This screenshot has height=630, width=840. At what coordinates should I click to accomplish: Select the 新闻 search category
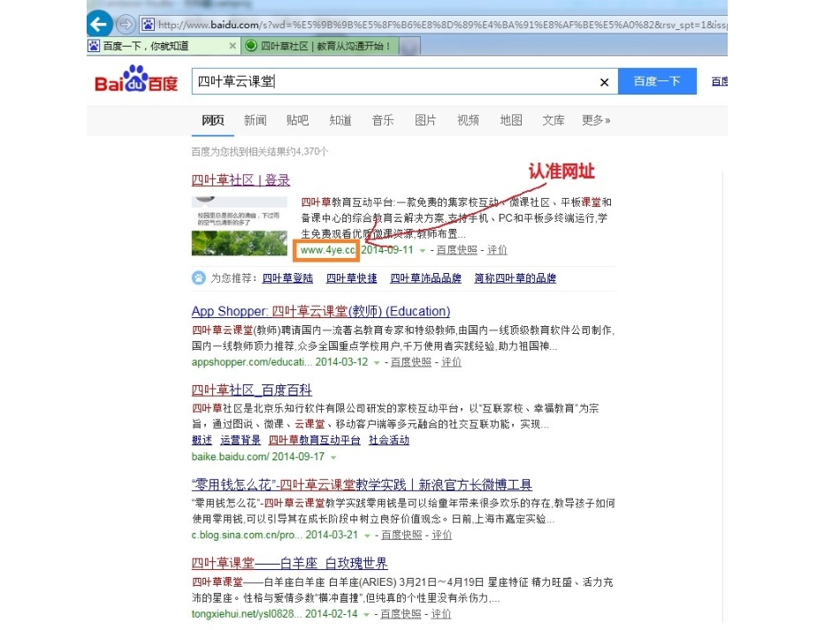(x=255, y=120)
